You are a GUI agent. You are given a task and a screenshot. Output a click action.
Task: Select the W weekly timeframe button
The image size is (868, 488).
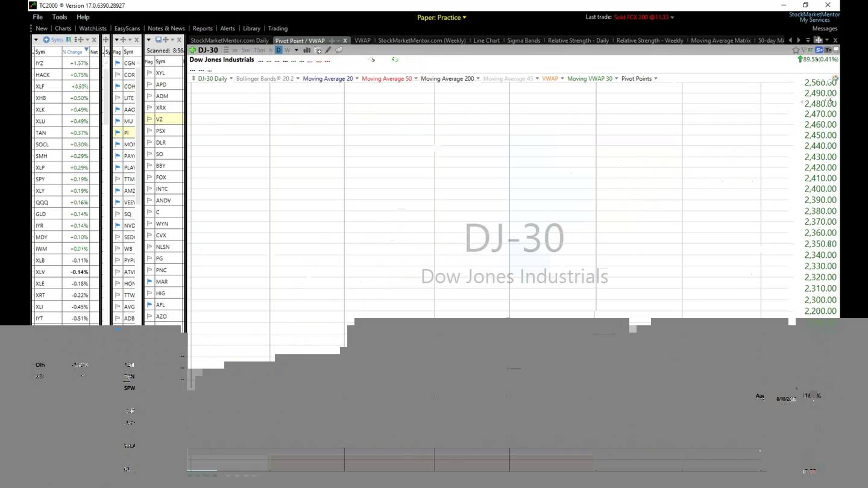pos(288,50)
